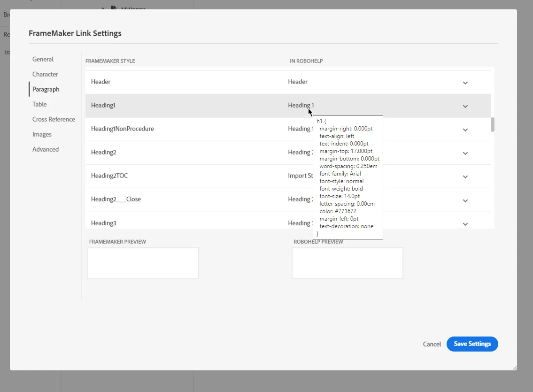
Task: Click the style list vertical scrollbar thumb
Action: pos(493,124)
